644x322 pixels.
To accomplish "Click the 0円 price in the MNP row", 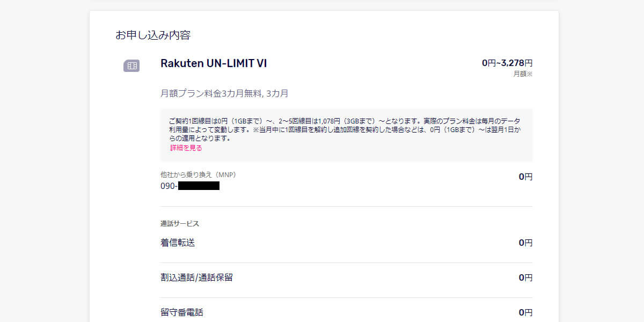I will point(525,177).
